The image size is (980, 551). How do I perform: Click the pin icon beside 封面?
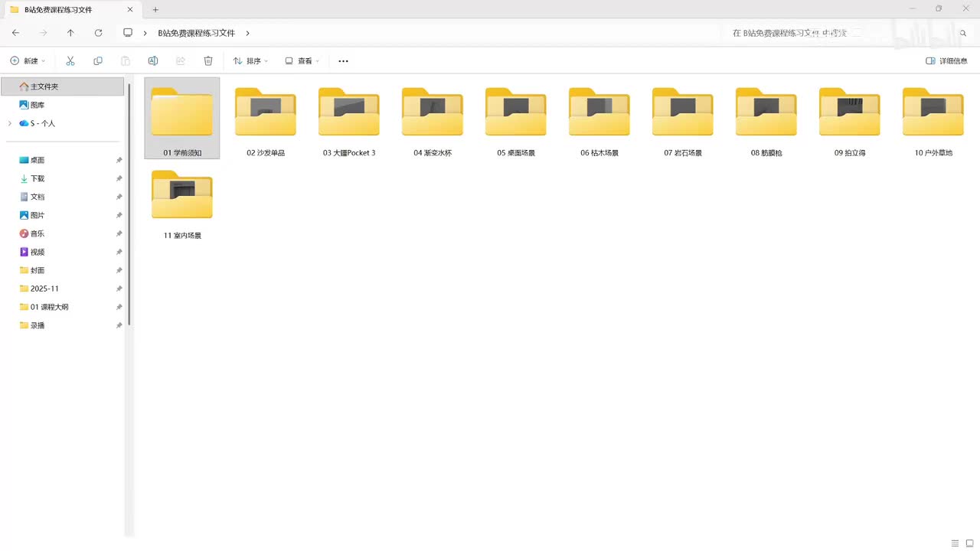pyautogui.click(x=119, y=270)
